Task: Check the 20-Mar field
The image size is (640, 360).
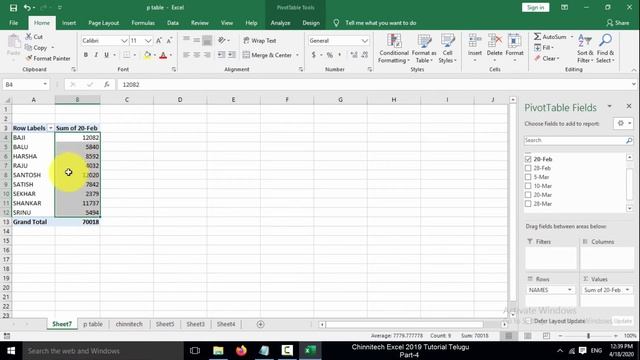Action: coord(528,195)
